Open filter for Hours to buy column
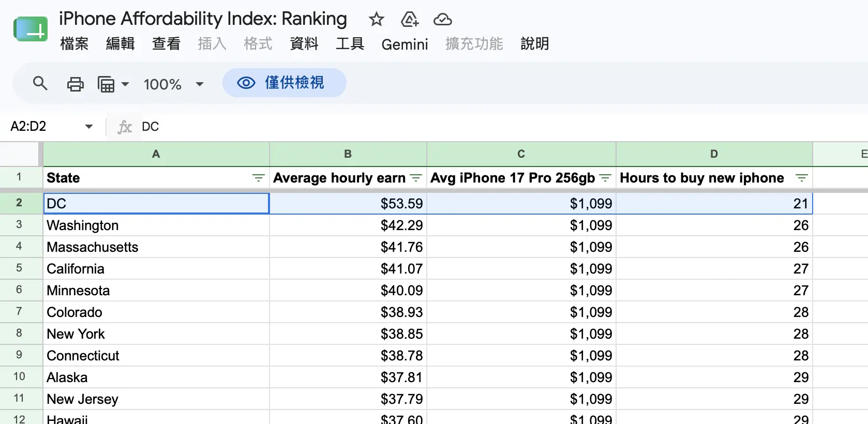The height and width of the screenshot is (424, 868). (x=801, y=178)
